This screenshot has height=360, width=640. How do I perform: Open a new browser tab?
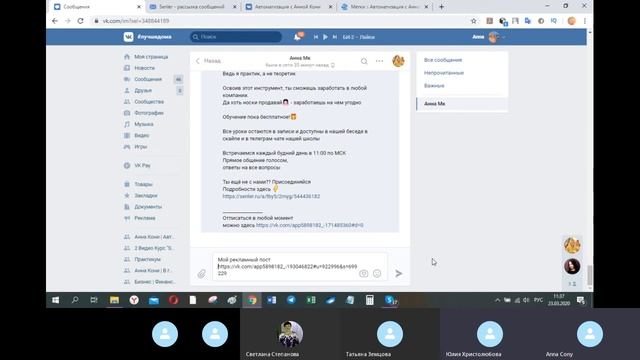[441, 7]
